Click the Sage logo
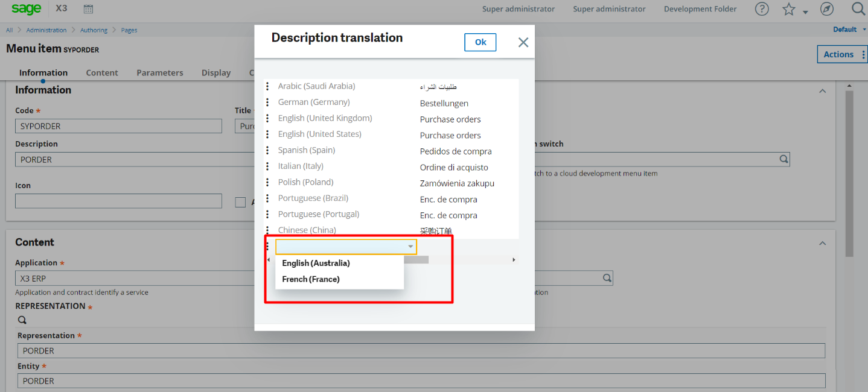This screenshot has width=868, height=392. pos(26,8)
